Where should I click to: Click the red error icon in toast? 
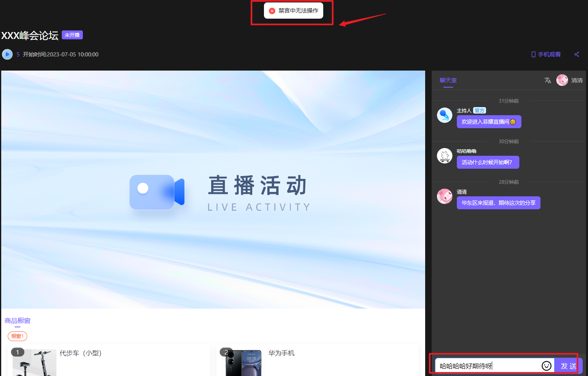click(272, 11)
